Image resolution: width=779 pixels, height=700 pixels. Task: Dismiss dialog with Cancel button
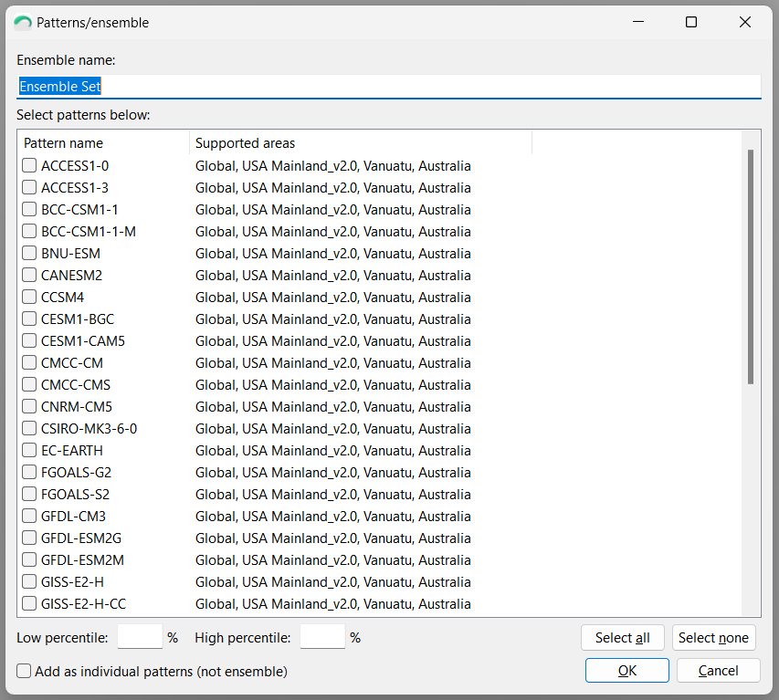719,671
